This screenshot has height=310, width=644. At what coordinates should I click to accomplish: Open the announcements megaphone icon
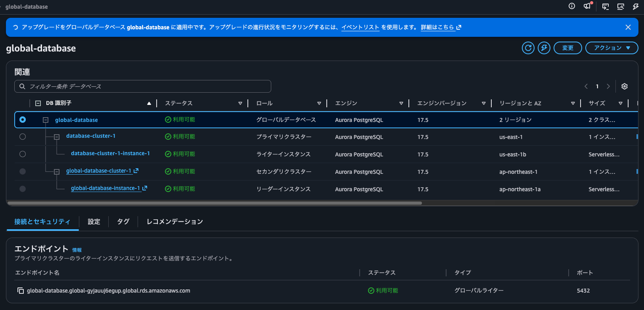click(587, 6)
